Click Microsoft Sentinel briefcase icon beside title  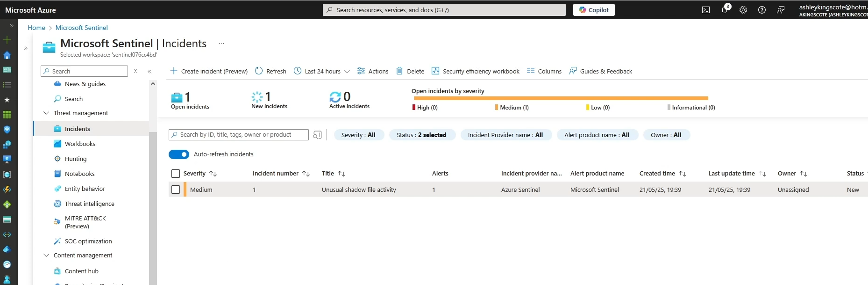[x=49, y=47]
